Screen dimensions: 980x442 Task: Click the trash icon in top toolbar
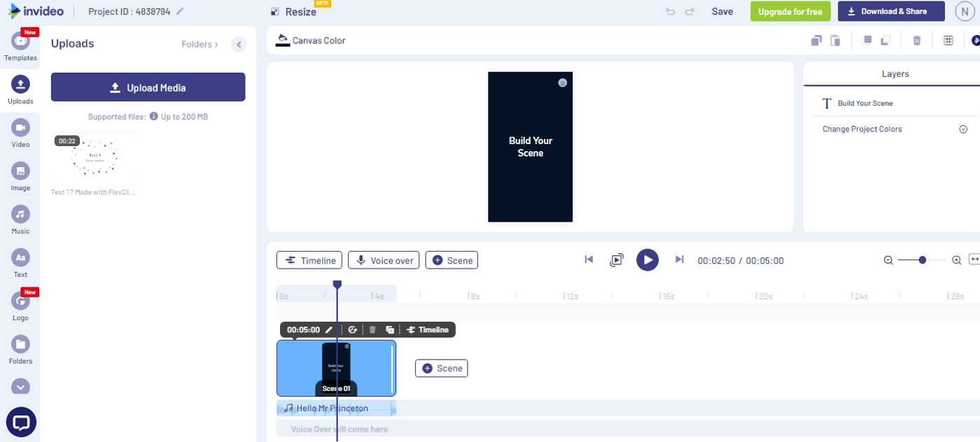pyautogui.click(x=917, y=41)
